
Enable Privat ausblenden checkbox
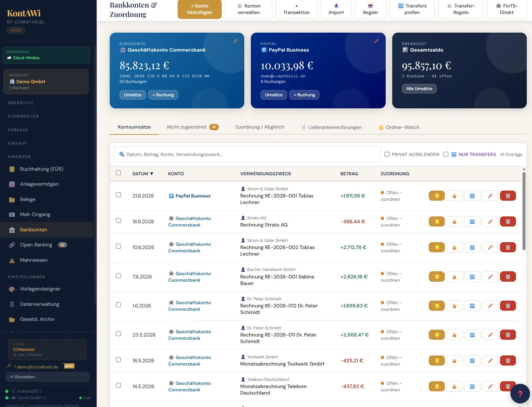click(x=387, y=154)
